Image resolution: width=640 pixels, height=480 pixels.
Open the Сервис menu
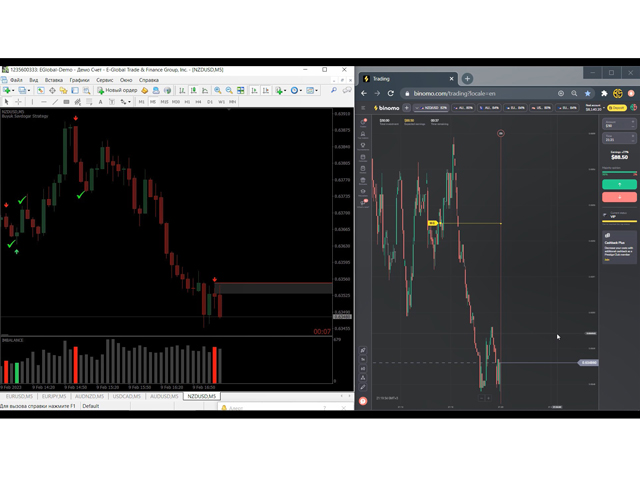[104, 80]
